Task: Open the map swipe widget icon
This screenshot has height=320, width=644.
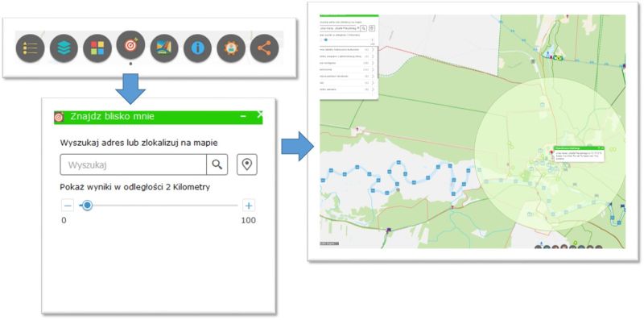Action: pos(164,48)
